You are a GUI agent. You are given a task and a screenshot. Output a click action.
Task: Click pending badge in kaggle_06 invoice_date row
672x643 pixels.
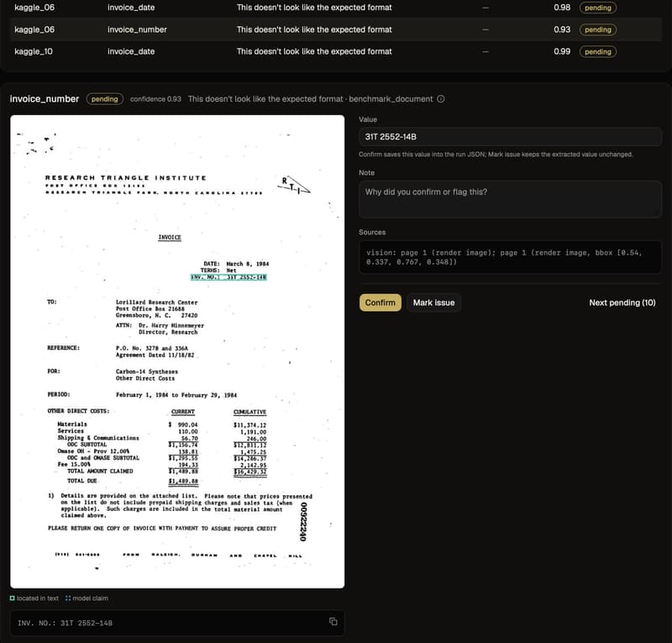click(598, 8)
